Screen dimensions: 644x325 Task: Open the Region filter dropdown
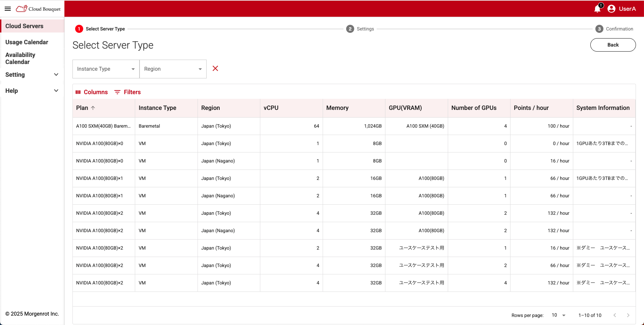coord(173,69)
